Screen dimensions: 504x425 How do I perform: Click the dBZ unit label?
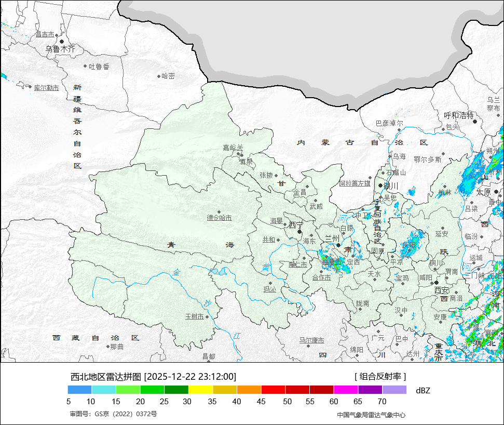pyautogui.click(x=423, y=391)
